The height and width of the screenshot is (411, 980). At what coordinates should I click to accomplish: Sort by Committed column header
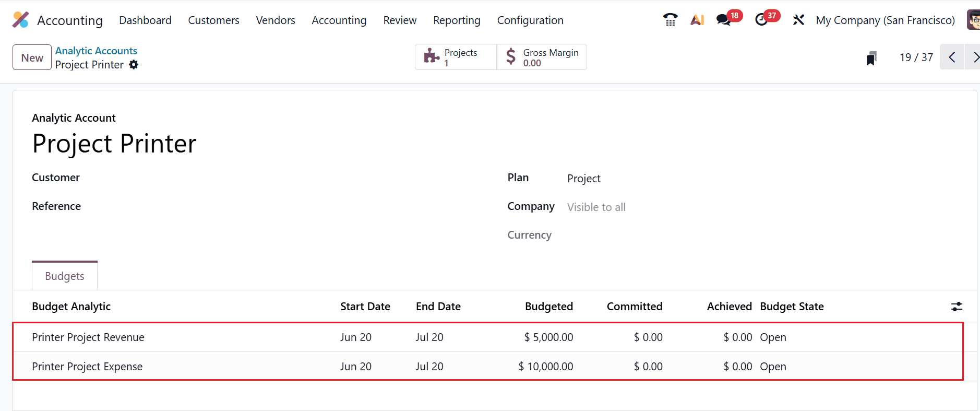[x=635, y=307]
